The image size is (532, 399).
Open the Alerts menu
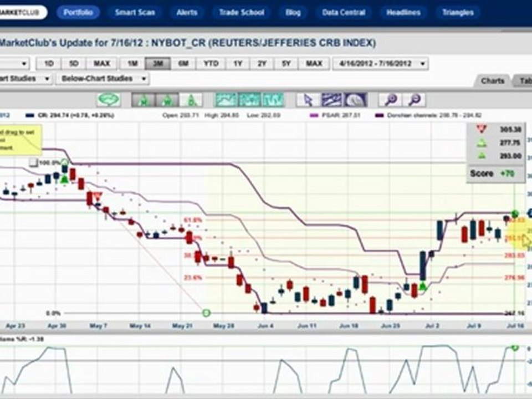tap(187, 13)
